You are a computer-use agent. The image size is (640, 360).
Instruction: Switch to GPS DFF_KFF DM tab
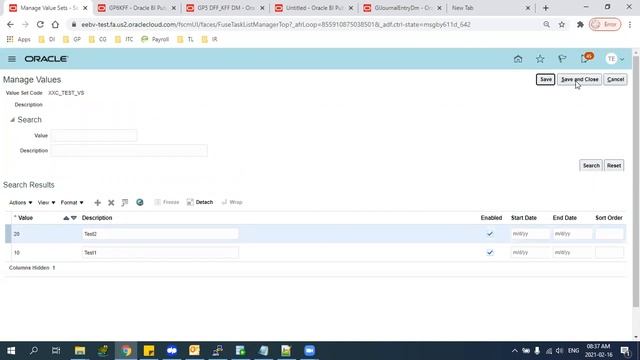click(225, 8)
